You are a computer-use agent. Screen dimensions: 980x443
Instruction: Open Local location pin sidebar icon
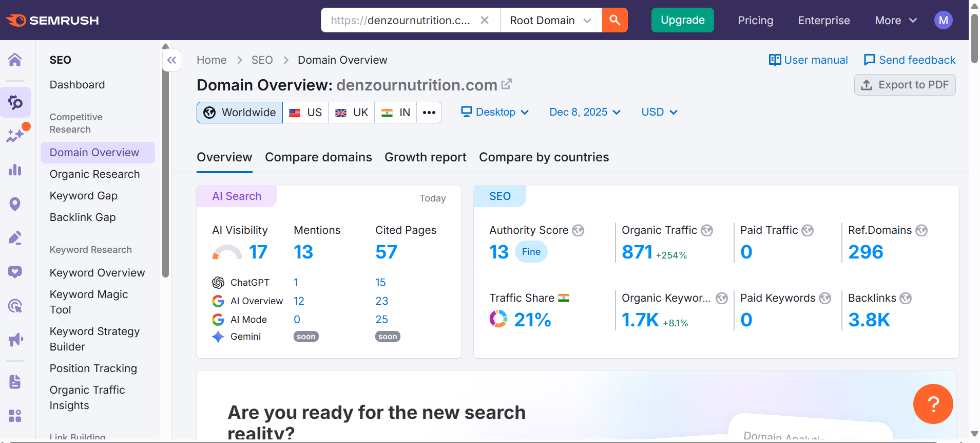click(15, 204)
